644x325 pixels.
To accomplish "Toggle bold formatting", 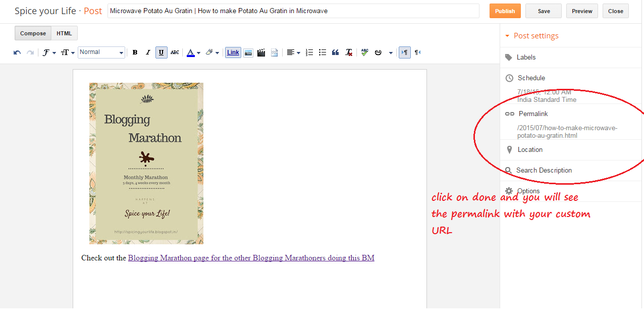I will [x=135, y=52].
